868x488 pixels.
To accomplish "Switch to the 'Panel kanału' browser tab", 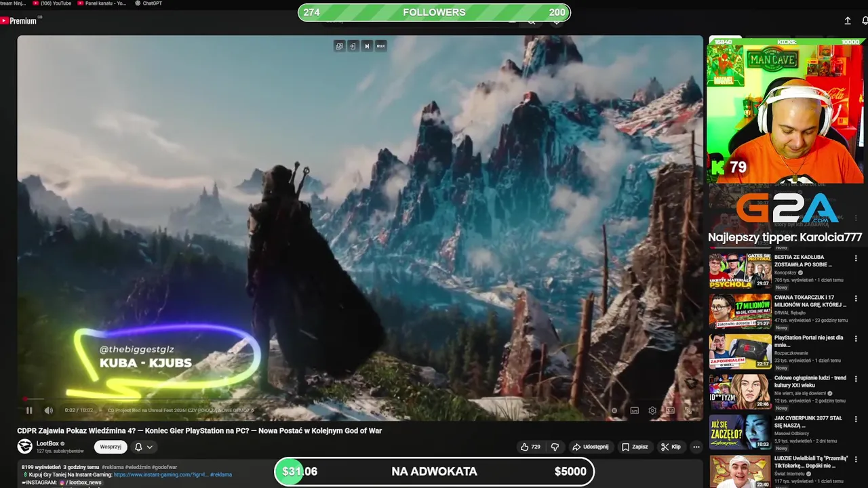I will click(102, 3).
